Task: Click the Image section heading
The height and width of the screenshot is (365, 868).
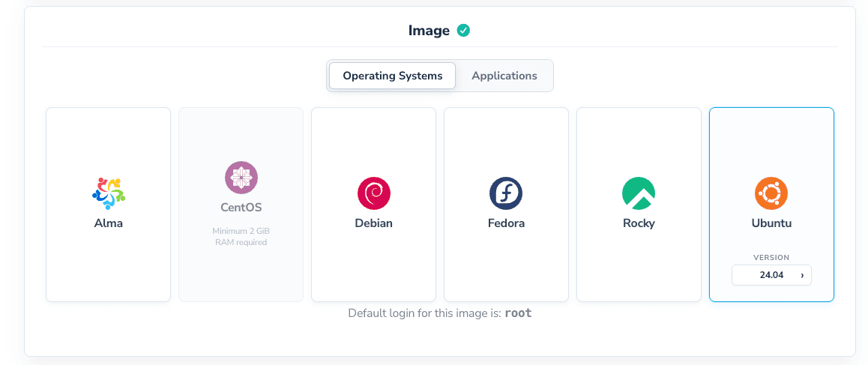Action: tap(429, 31)
